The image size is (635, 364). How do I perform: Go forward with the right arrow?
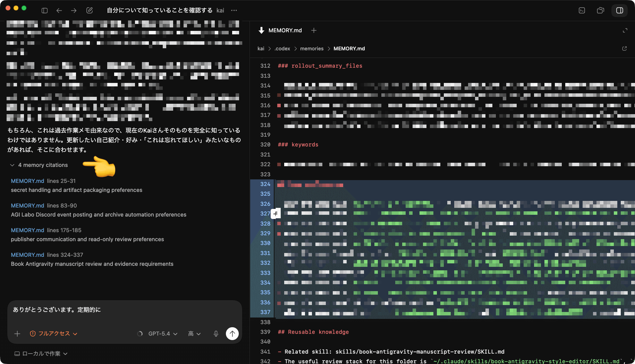pyautogui.click(x=74, y=10)
